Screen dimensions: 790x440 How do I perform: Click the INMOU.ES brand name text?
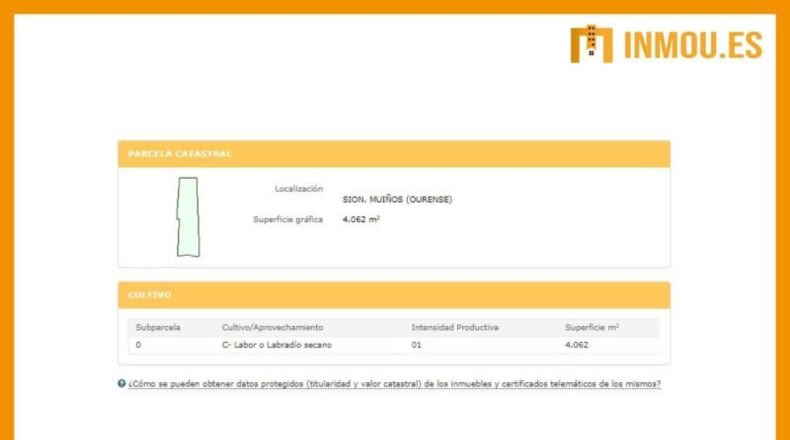click(x=693, y=45)
